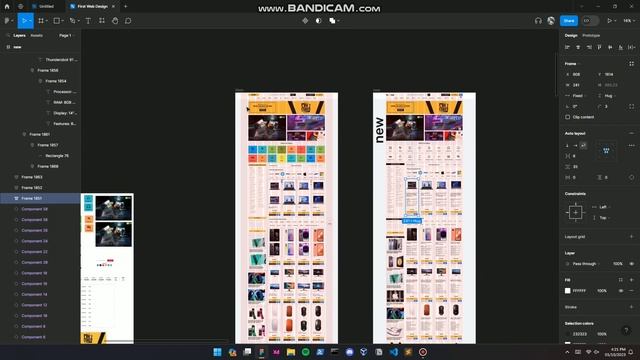The image size is (640, 360).
Task: Click the search icon in Layers panel
Action: click(x=8, y=36)
